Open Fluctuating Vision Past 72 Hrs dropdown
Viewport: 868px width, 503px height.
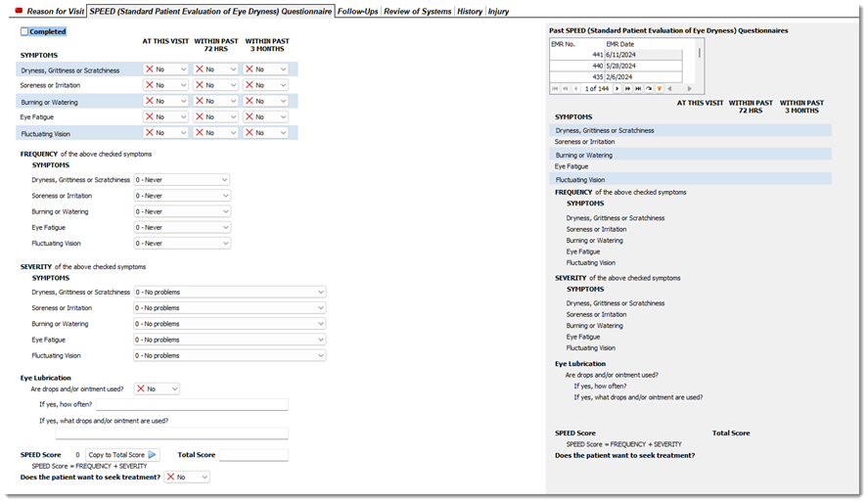216,133
